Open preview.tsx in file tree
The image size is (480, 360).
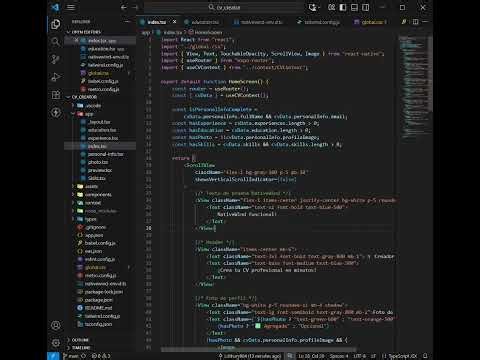click(100, 170)
